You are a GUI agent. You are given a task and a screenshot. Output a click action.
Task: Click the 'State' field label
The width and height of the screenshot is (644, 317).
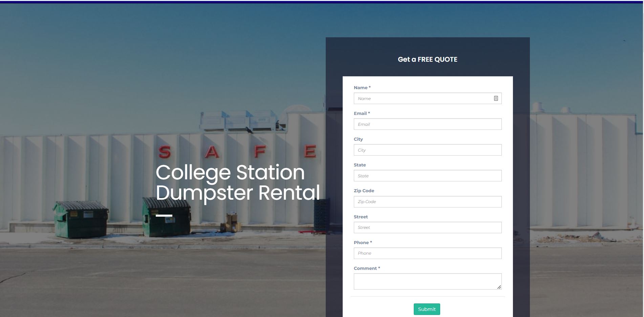360,165
